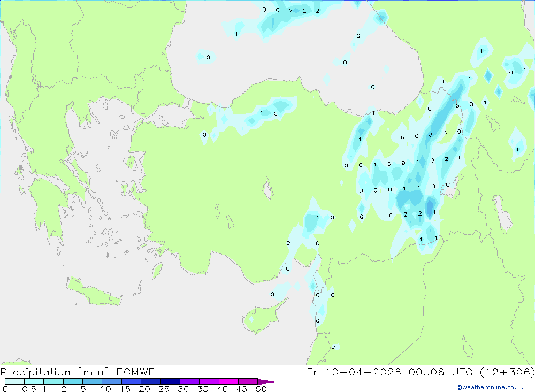Select the 1–2 mm legend color swatch
535x392 pixels.
point(53,381)
